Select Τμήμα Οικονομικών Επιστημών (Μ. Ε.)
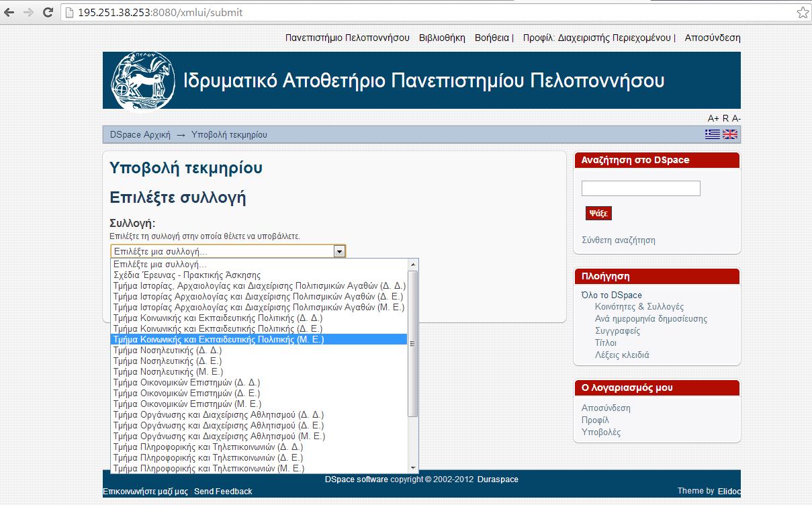 pyautogui.click(x=259, y=404)
